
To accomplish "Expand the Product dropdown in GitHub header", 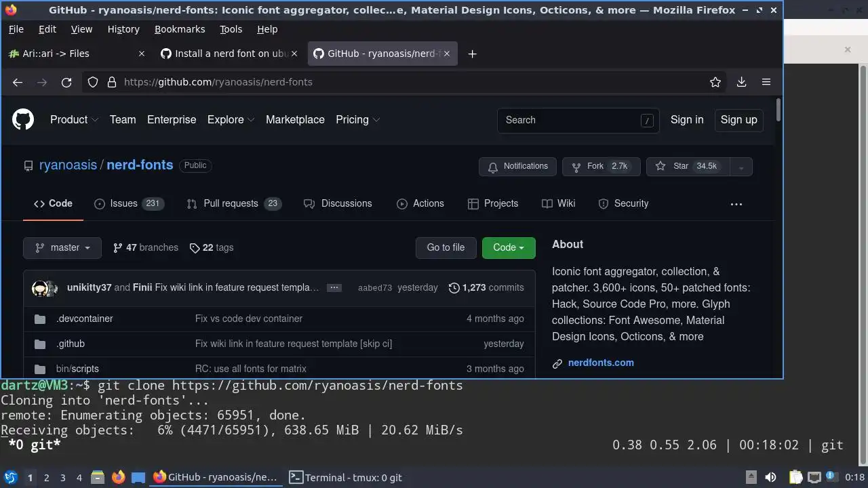I will point(74,120).
